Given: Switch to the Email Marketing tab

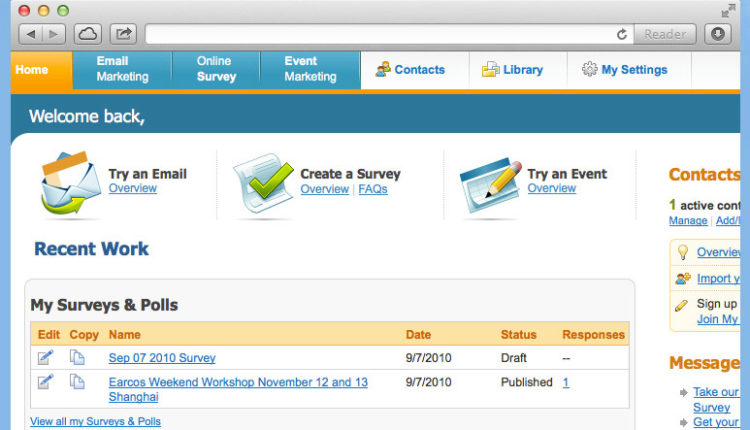Looking at the screenshot, I should coord(122,70).
